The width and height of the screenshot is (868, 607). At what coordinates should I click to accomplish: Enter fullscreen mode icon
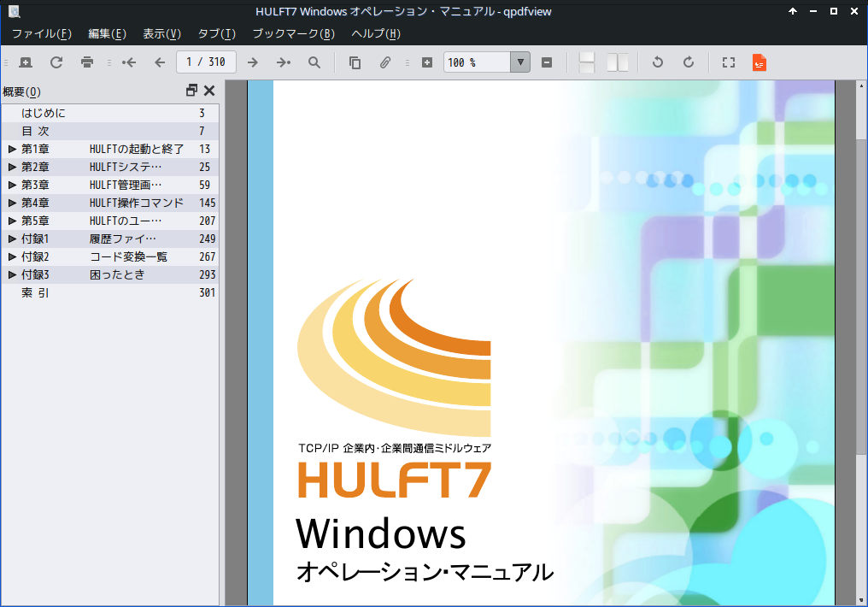coord(729,62)
